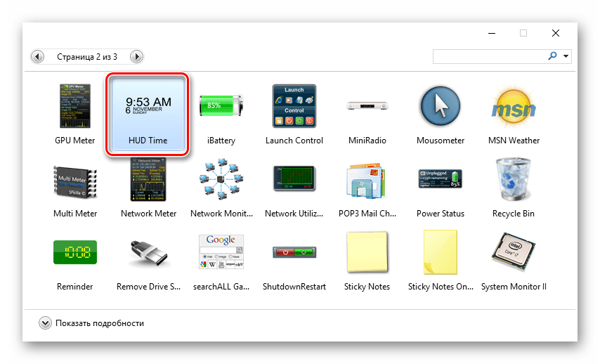Select the Remove Drive Safely gadget
600x364 pixels.
click(x=148, y=253)
